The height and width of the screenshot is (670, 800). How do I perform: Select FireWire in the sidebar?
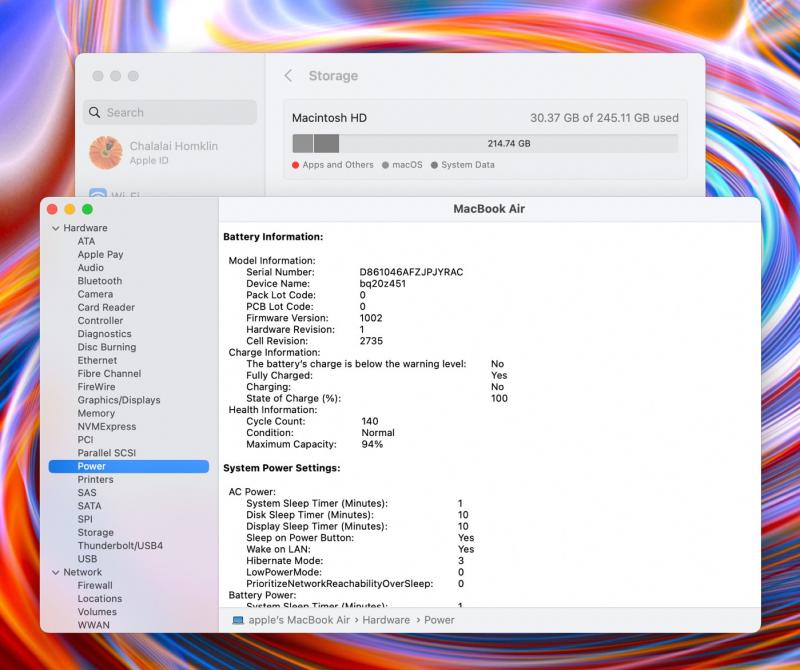96,387
